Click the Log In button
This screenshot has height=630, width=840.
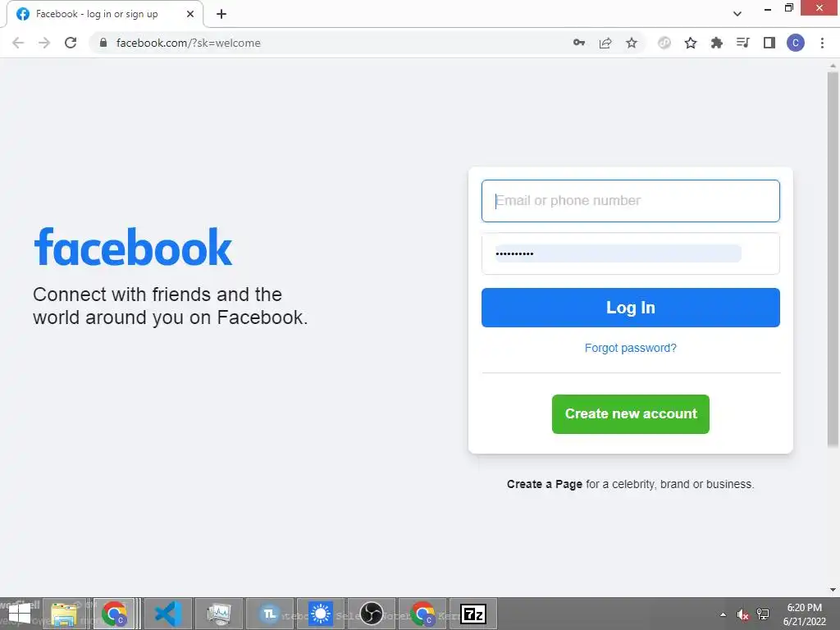(x=631, y=308)
